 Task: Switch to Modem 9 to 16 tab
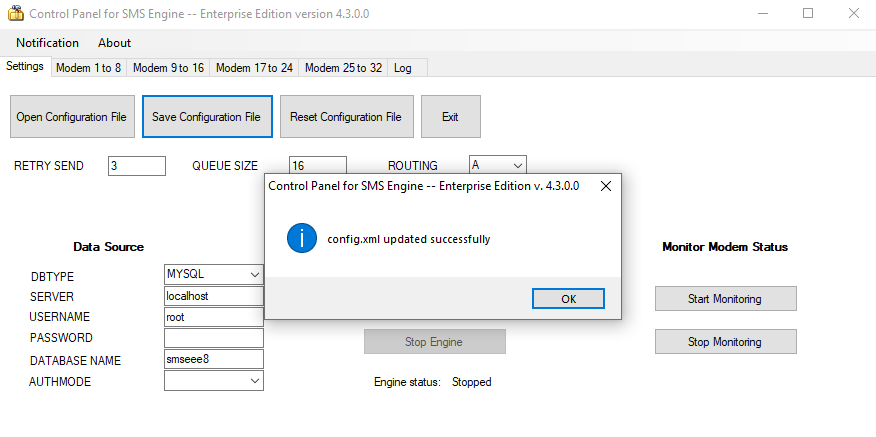point(168,68)
